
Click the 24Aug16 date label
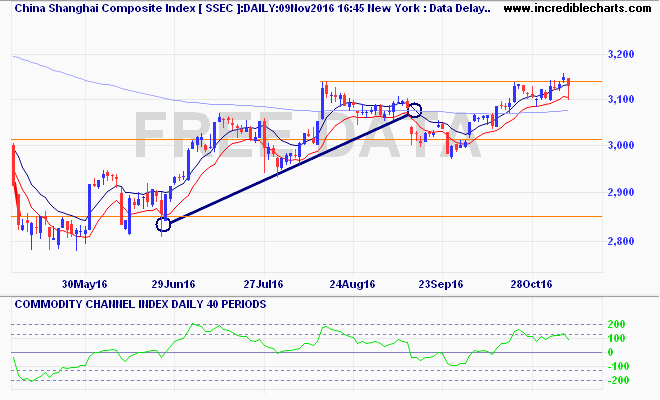tap(352, 284)
